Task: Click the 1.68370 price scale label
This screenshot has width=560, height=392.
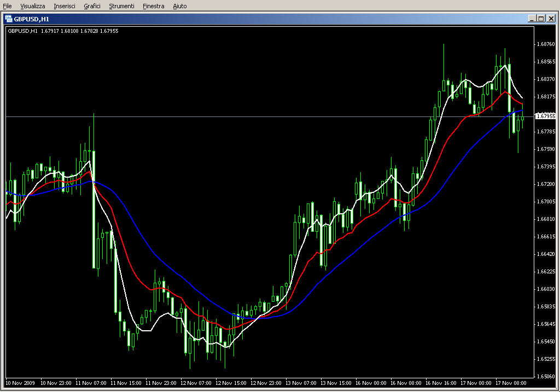Action: (x=546, y=79)
